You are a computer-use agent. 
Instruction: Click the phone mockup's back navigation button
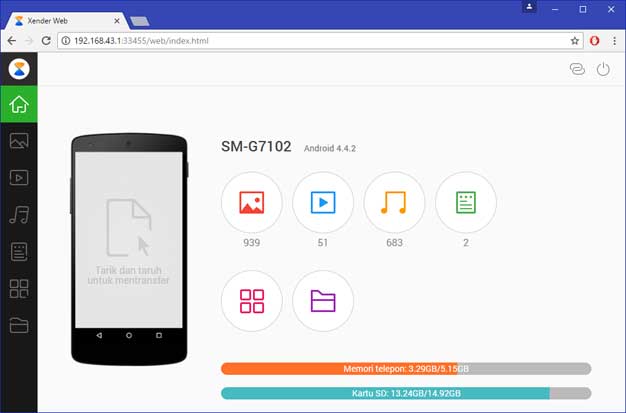99,336
